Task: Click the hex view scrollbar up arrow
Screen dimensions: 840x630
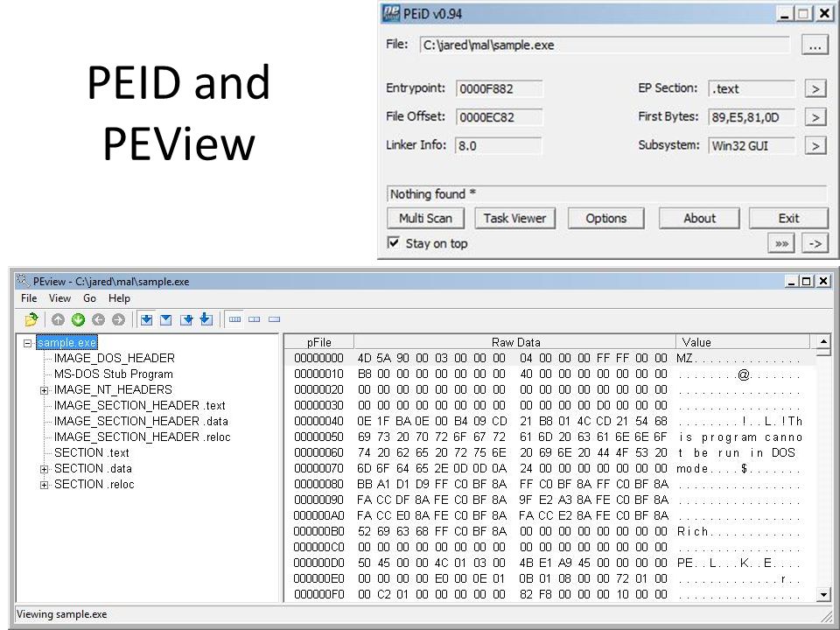Action: [823, 341]
